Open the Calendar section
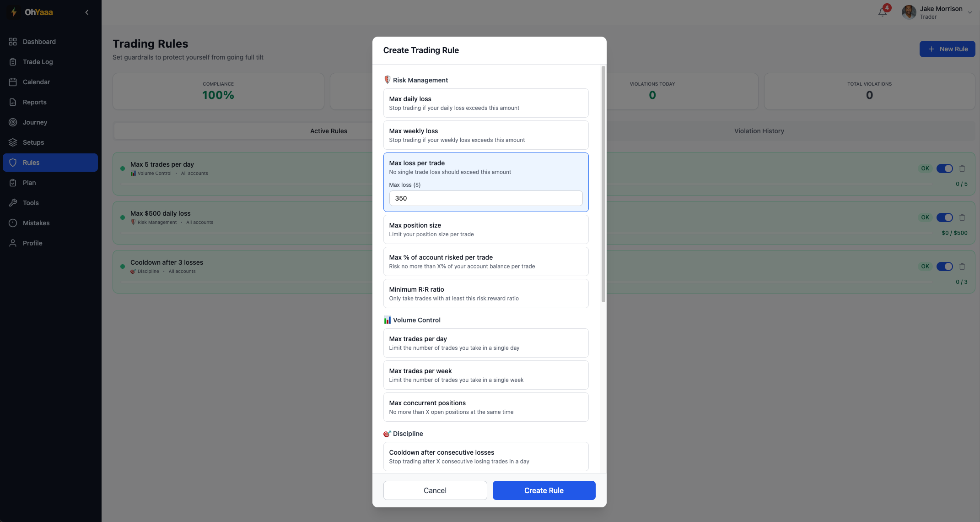 pos(36,82)
